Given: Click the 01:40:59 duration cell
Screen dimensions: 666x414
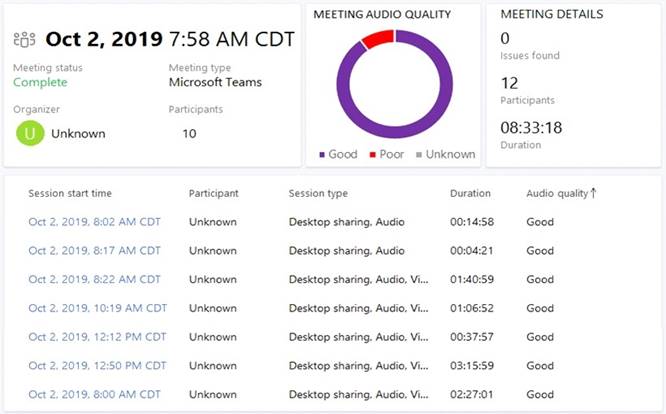Looking at the screenshot, I should coord(472,280).
